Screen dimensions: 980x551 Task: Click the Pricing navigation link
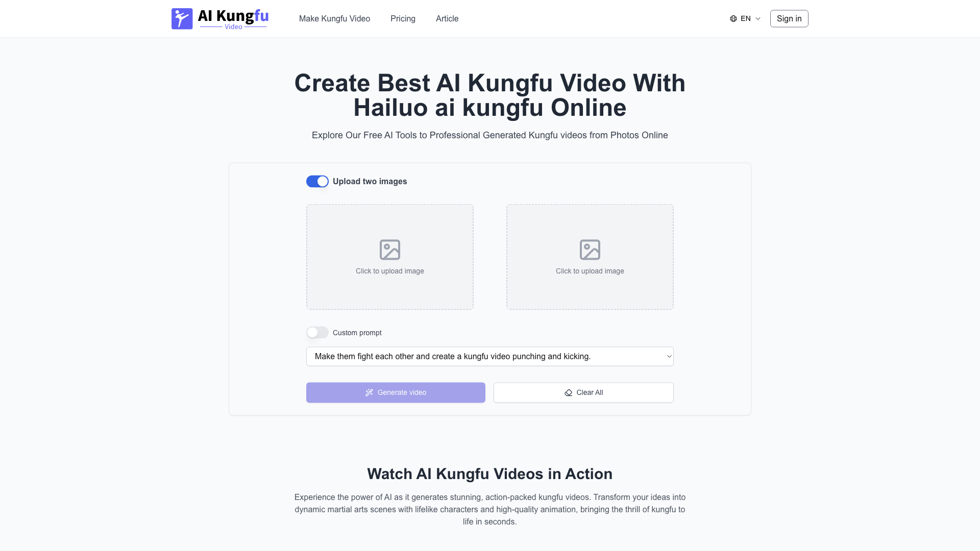[x=403, y=18]
